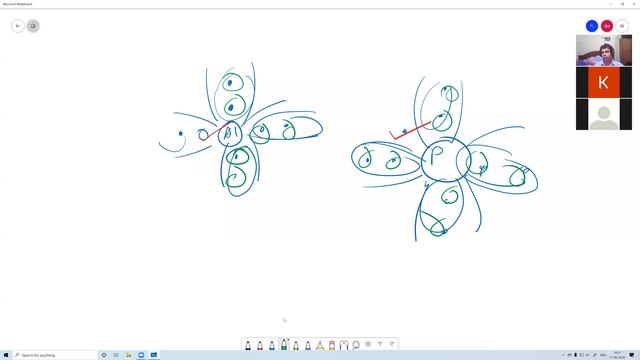Select the active green pen tool
The image size is (640, 360).
tap(284, 344)
